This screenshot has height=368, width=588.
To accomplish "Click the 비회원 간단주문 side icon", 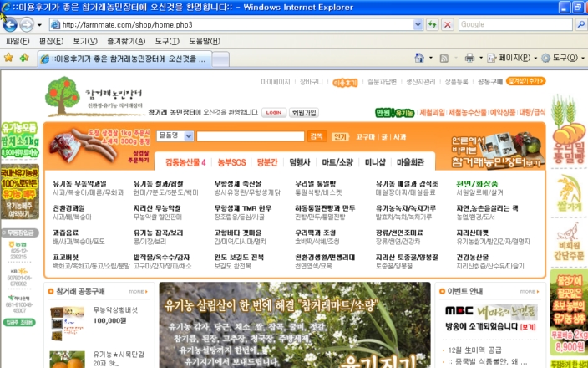I will tap(569, 243).
